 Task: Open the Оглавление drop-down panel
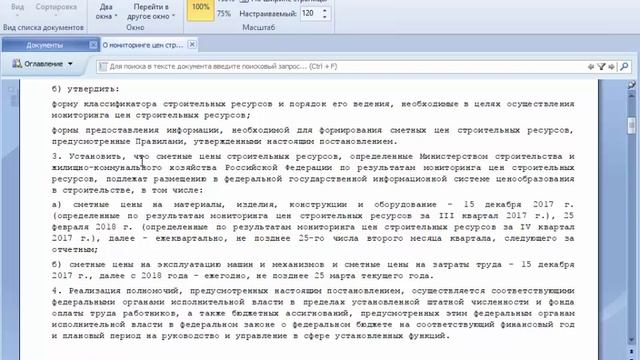pos(42,64)
